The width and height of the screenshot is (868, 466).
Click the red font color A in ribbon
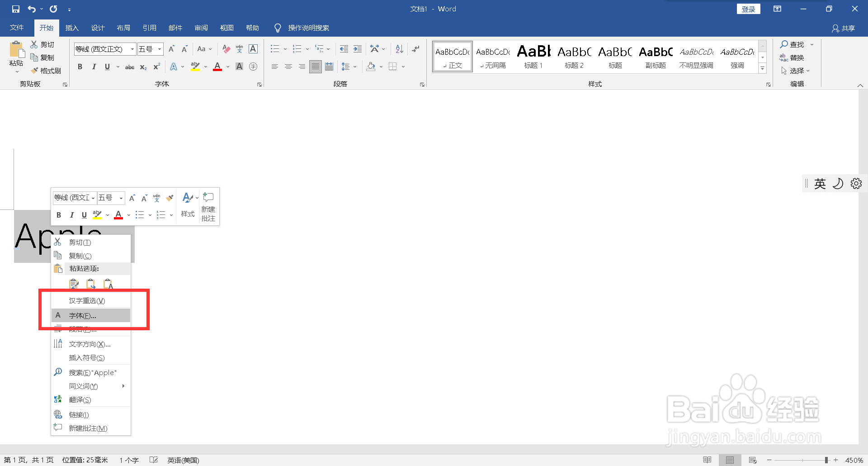click(x=217, y=67)
